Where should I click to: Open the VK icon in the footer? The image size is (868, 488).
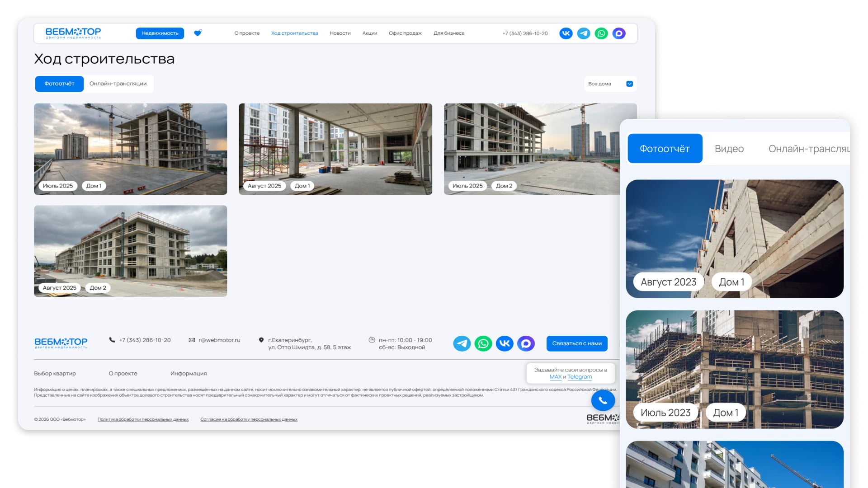point(505,343)
